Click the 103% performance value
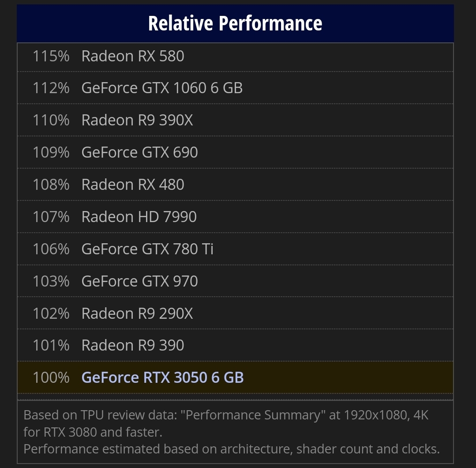Screen dimensions: 476x468 [51, 281]
